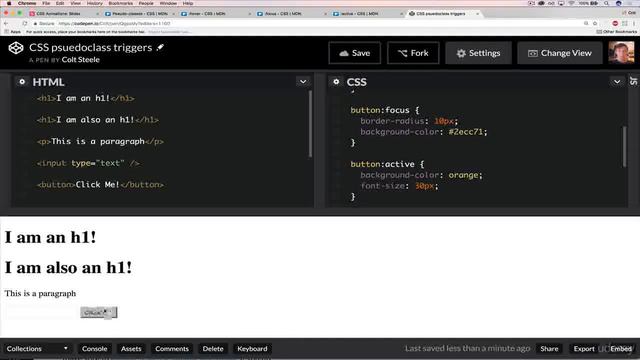Open Other Bookmarks folder
The image size is (640, 360).
click(616, 31)
